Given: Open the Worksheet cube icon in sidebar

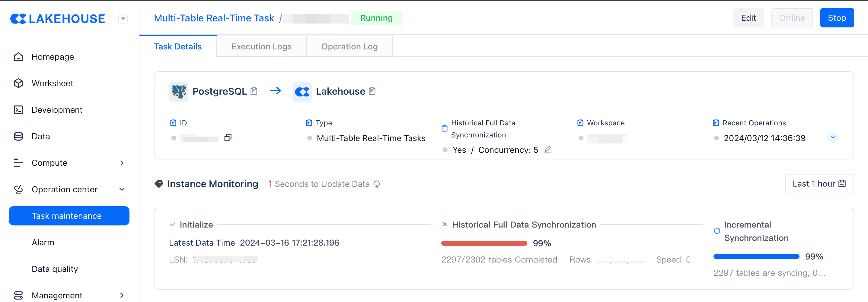Looking at the screenshot, I should 18,83.
